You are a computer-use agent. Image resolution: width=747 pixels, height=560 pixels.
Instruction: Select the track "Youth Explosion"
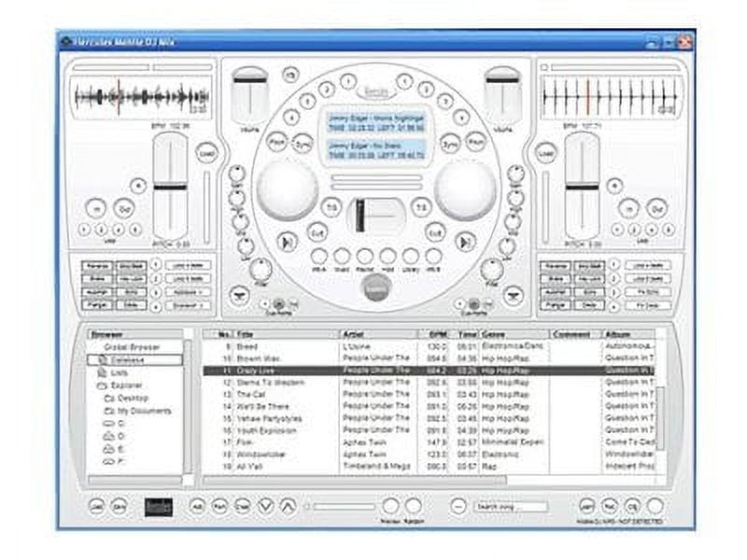pyautogui.click(x=429, y=430)
